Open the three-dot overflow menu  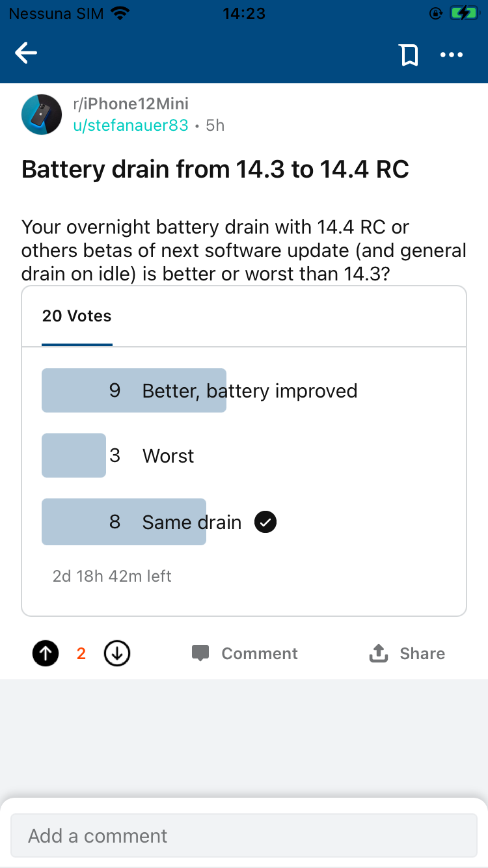tap(452, 55)
